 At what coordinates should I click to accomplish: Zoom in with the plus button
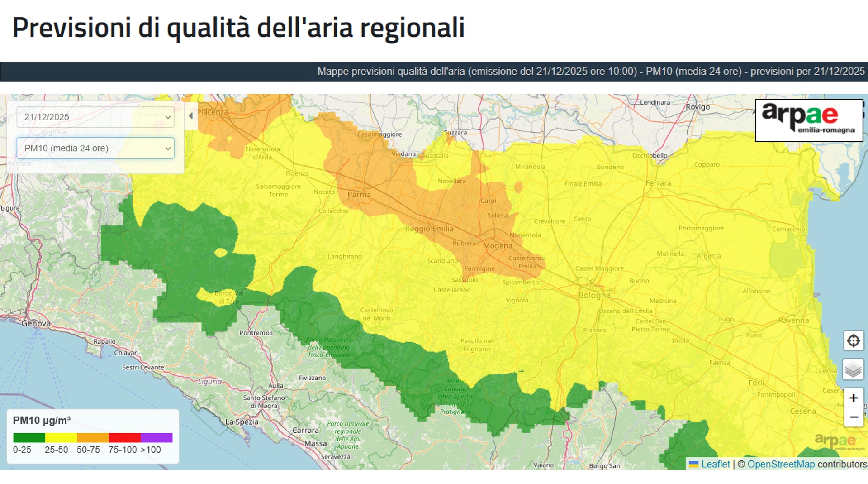[853, 398]
